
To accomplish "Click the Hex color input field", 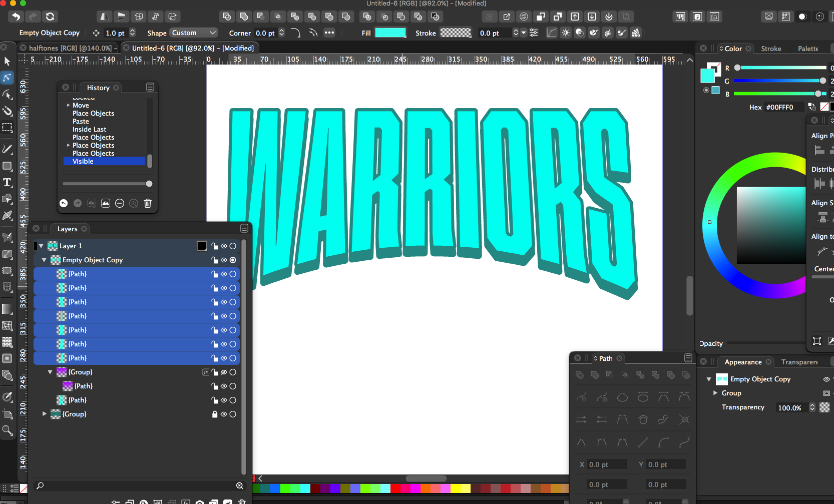I will tap(784, 107).
